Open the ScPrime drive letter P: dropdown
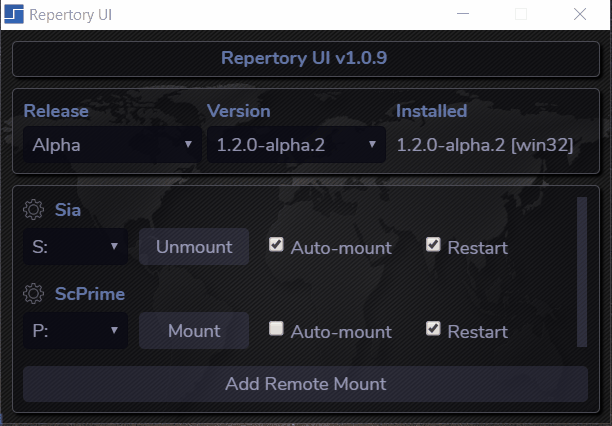Viewport: 612px width, 426px height. 74,330
